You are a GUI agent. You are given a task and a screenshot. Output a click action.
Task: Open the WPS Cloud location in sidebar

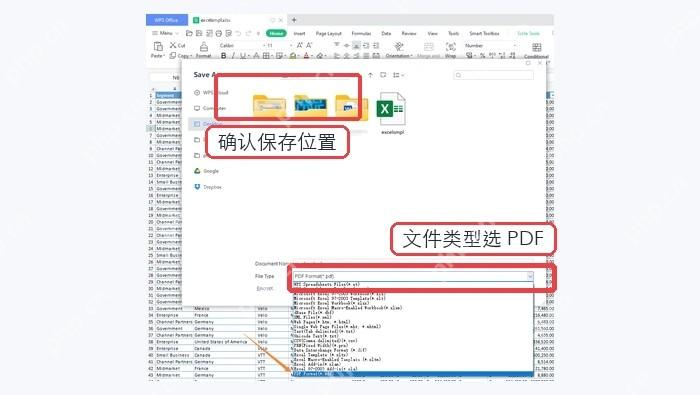coord(211,93)
